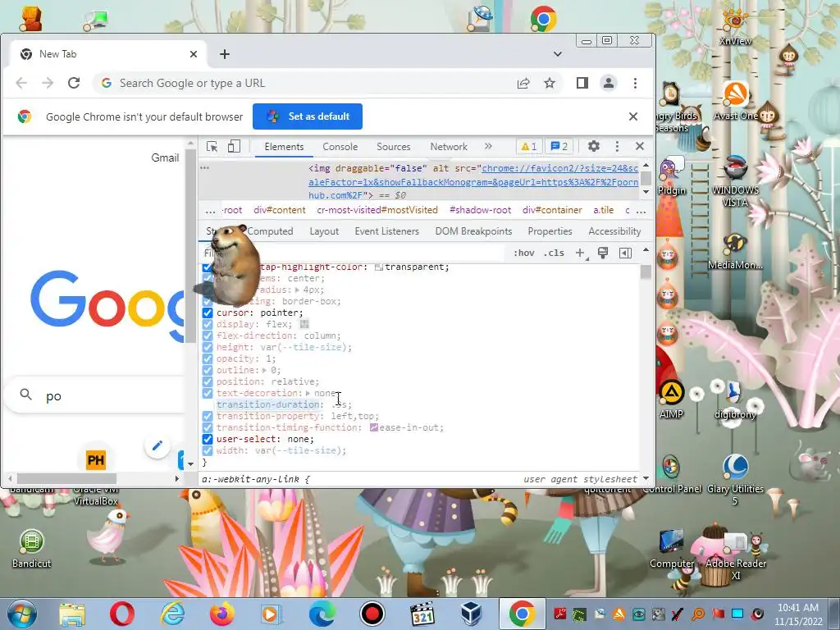
Task: Open Event Listeners tab
Action: coord(387,231)
